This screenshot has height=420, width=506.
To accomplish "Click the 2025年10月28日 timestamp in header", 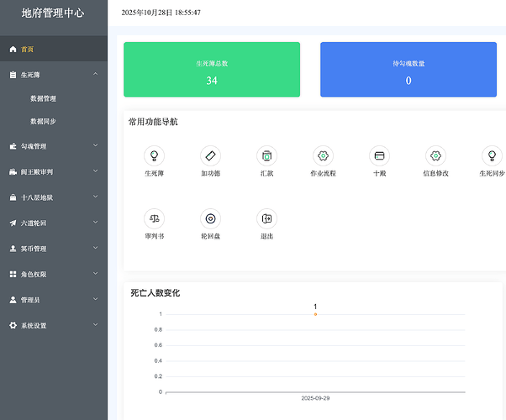I will pyautogui.click(x=161, y=13).
